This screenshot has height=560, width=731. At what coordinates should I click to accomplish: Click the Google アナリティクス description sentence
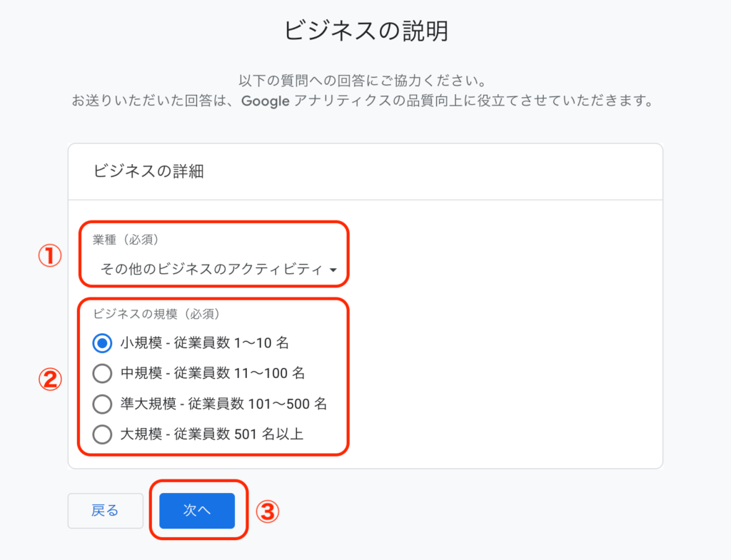(363, 101)
